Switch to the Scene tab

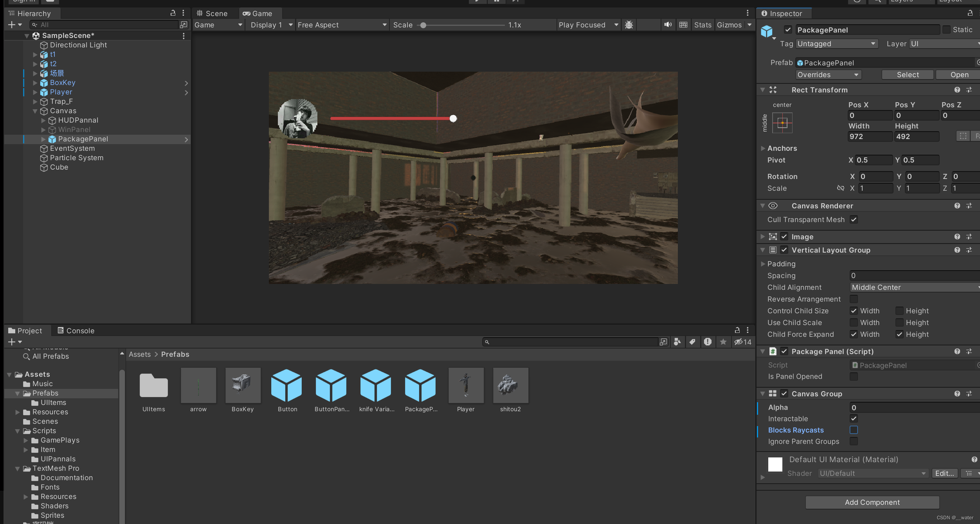213,13
